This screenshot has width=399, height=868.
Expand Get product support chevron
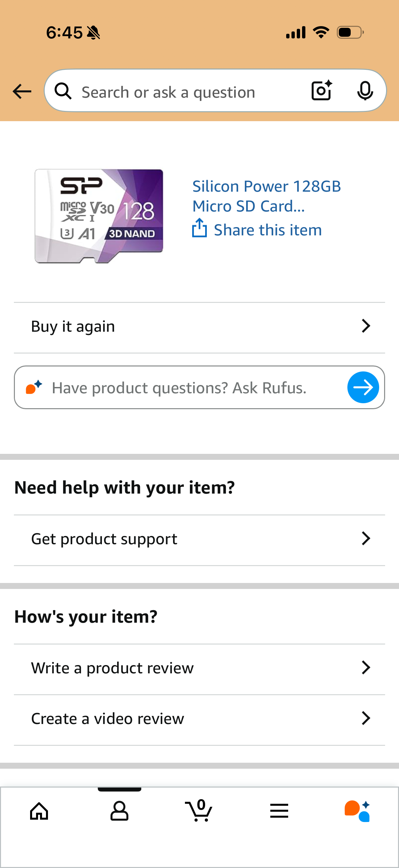[366, 539]
